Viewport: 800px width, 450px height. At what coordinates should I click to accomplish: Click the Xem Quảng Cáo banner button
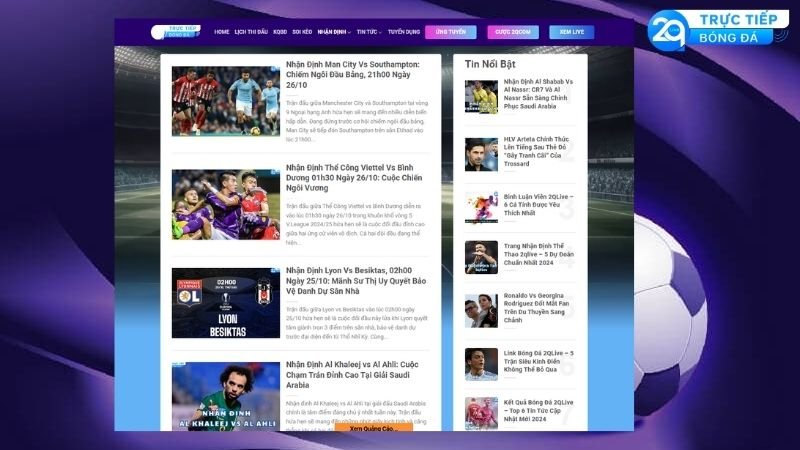(x=373, y=428)
